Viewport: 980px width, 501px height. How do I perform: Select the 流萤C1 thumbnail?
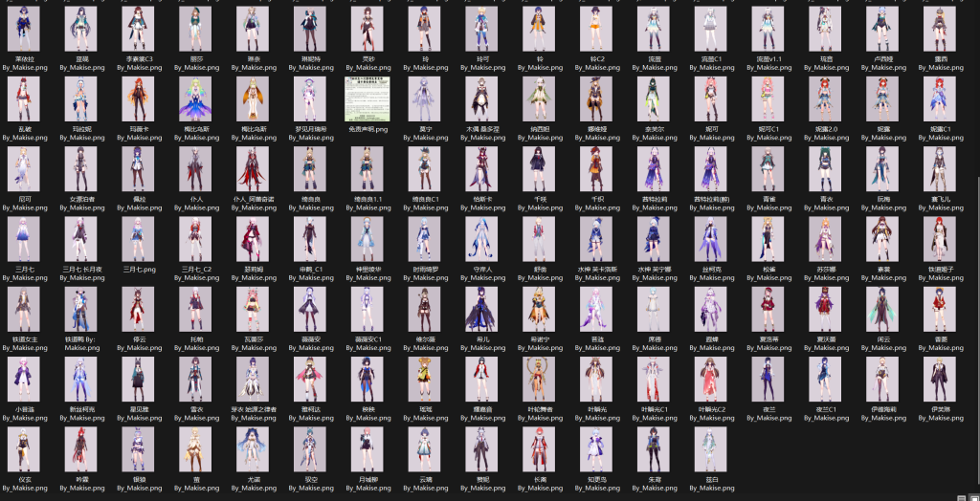(711, 29)
